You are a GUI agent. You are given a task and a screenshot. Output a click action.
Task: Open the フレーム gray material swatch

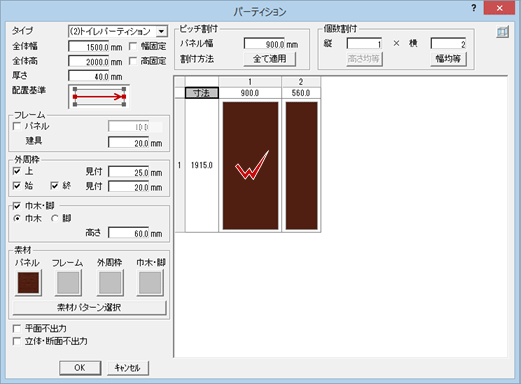[x=68, y=283]
